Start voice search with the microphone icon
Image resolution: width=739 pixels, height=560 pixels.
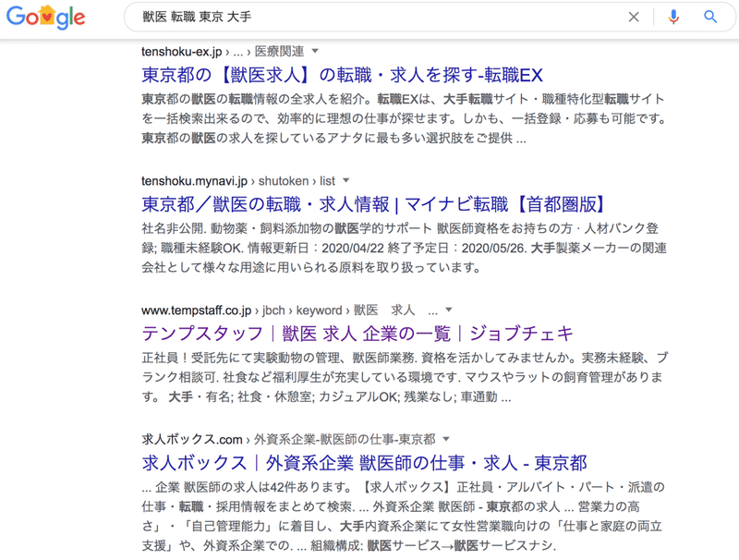pos(673,17)
